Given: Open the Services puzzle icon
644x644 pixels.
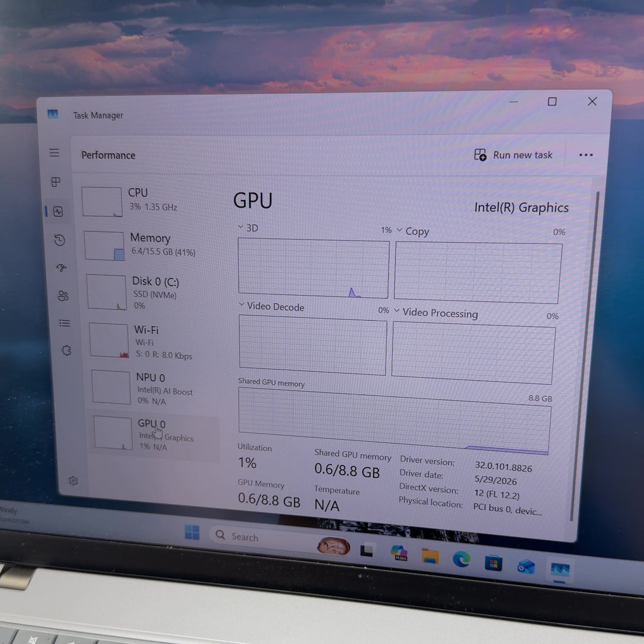Looking at the screenshot, I should coord(67,350).
